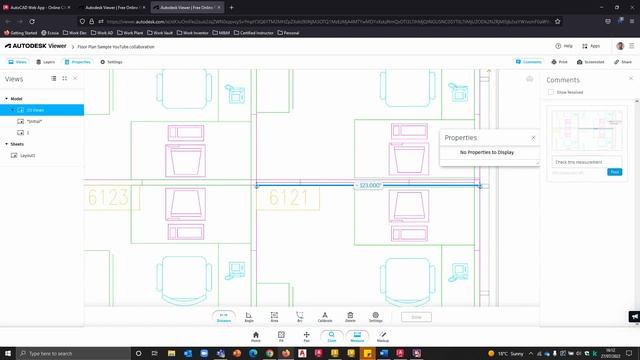Take a Screenshot of the view
Viewport: 640px width, 360px height.
(591, 62)
